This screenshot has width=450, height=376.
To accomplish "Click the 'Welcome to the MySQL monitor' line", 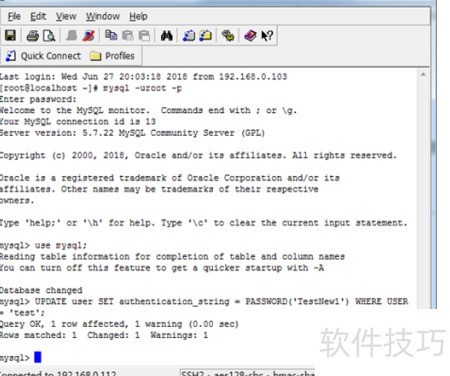I will pos(148,110).
